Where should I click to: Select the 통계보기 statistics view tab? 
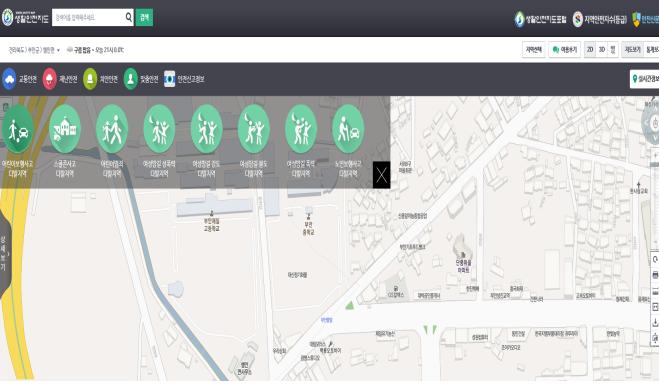coord(651,50)
